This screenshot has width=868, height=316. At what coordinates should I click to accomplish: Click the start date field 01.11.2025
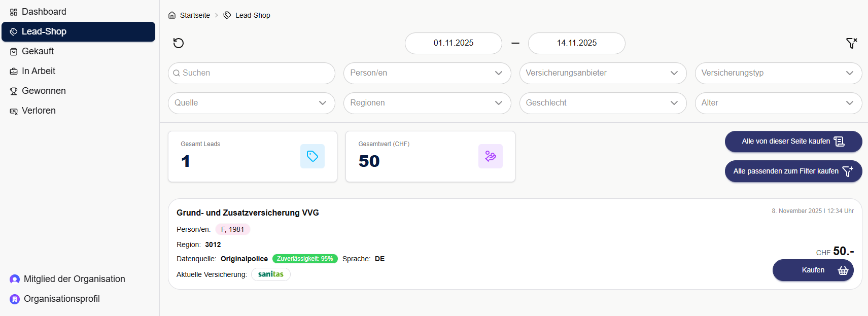[453, 43]
